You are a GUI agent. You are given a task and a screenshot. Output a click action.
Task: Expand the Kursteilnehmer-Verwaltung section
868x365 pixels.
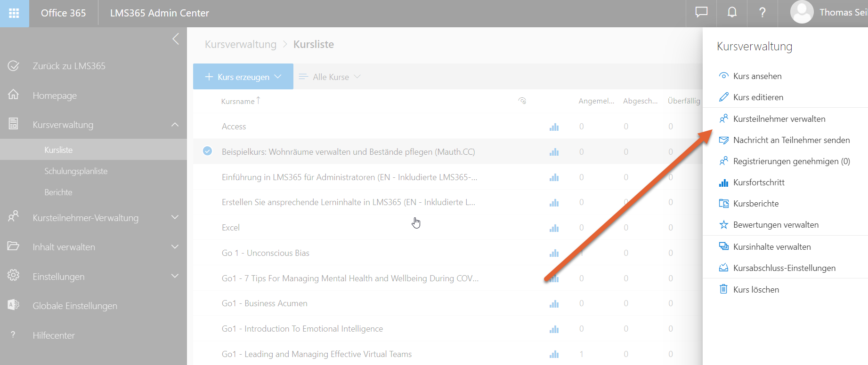pyautogui.click(x=175, y=217)
